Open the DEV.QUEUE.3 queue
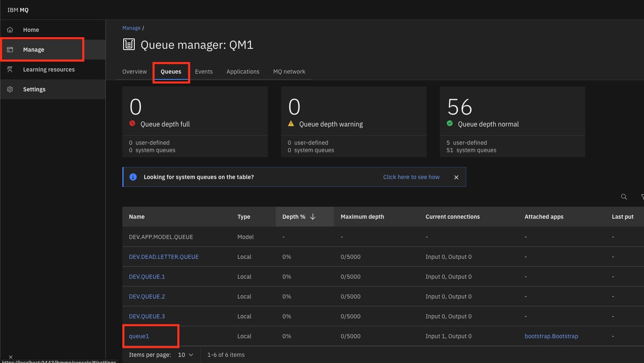 pos(147,316)
